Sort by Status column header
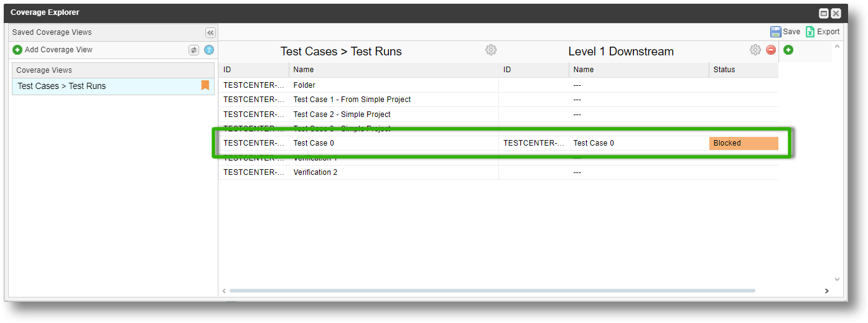 coord(744,70)
